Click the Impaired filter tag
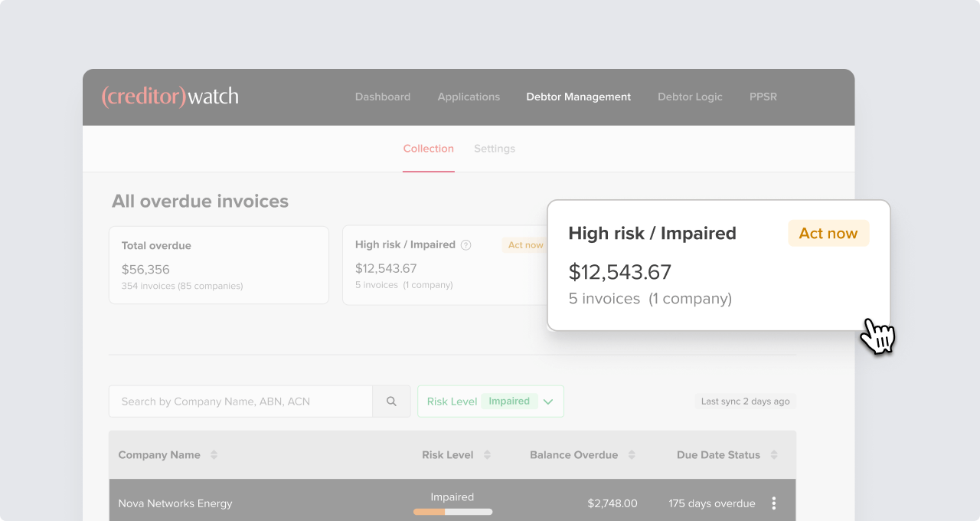980x521 pixels. click(509, 401)
